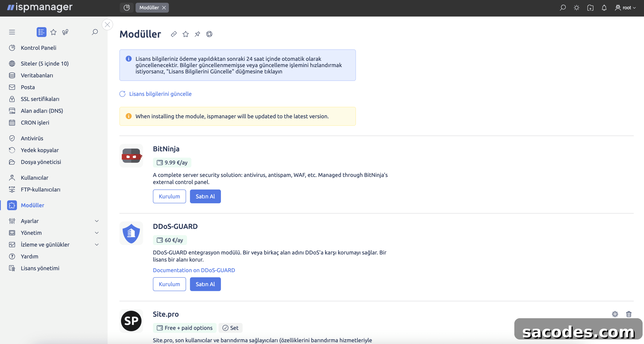Click Satın Al for DDoS-GUARD
The height and width of the screenshot is (344, 644).
click(205, 284)
